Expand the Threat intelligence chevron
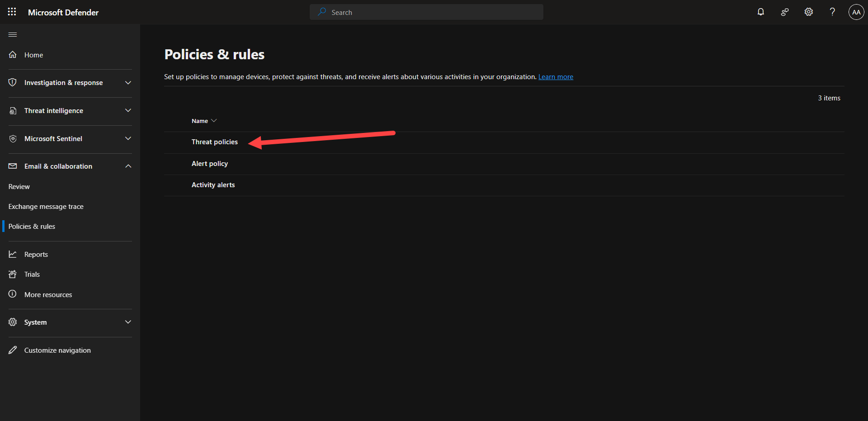Screen dimensions: 868x421 pyautogui.click(x=128, y=111)
